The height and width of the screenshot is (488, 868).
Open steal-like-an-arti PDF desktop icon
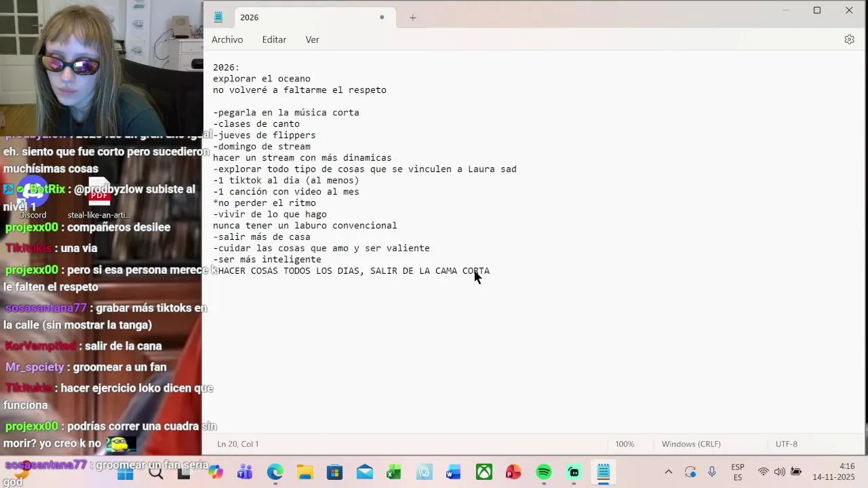point(99,199)
